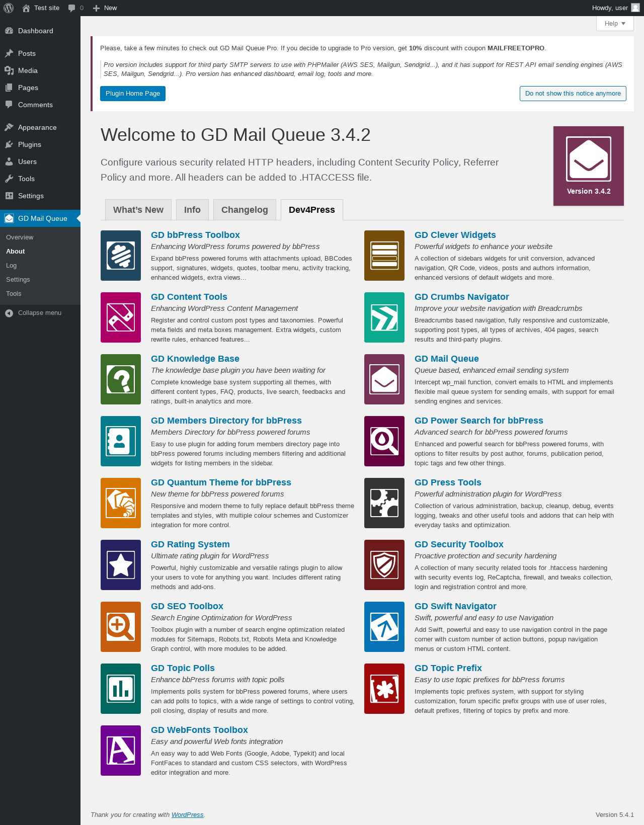Open the Howdy, user account menu
Image resolution: width=644 pixels, height=825 pixels.
pos(615,8)
